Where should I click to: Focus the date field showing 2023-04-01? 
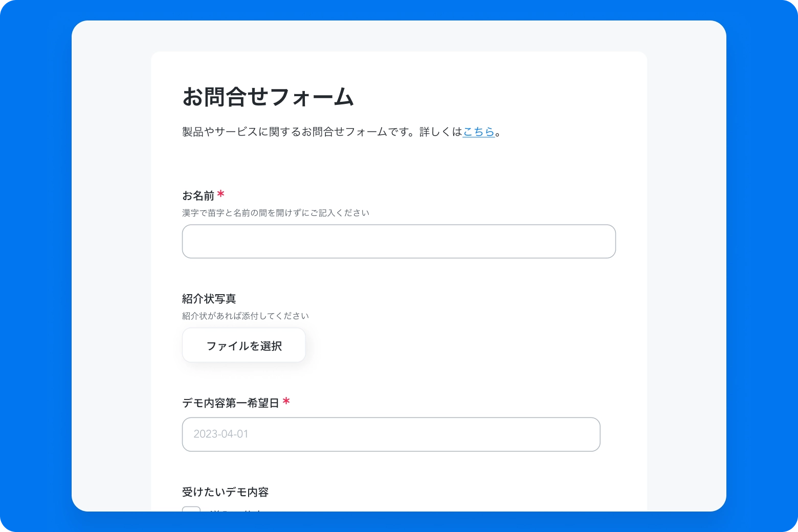391,434
